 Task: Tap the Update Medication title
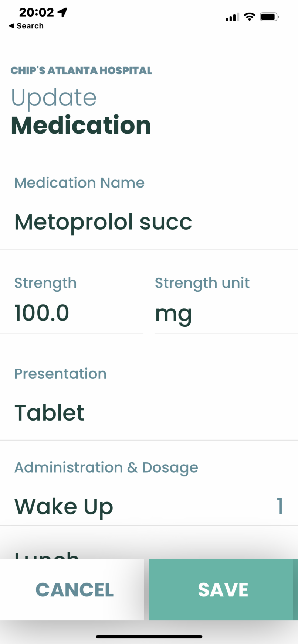(x=81, y=112)
